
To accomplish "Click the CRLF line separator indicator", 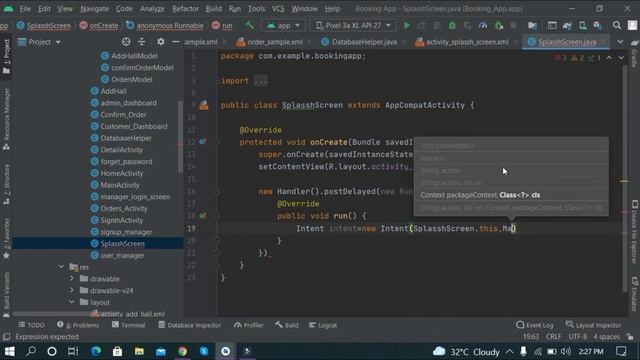I will pyautogui.click(x=553, y=337).
